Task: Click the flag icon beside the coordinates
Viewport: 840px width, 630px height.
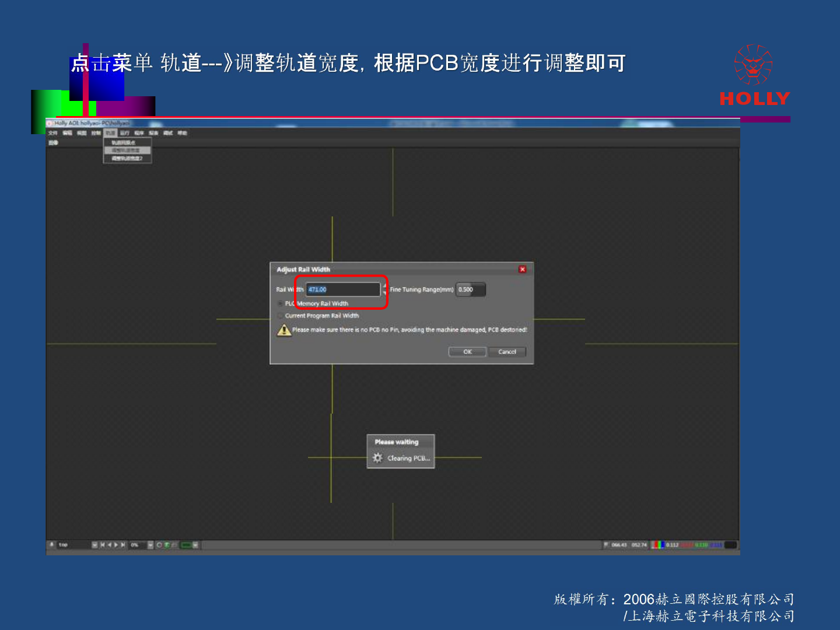Action: [606, 545]
